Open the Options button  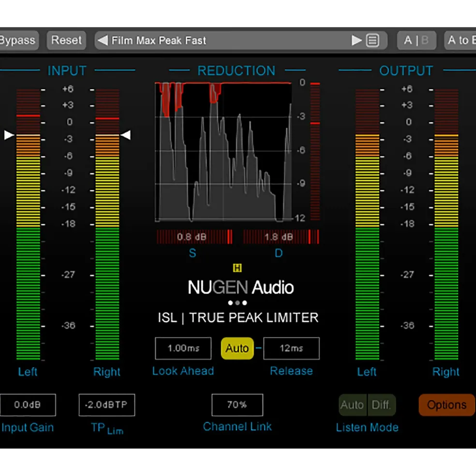click(x=446, y=405)
